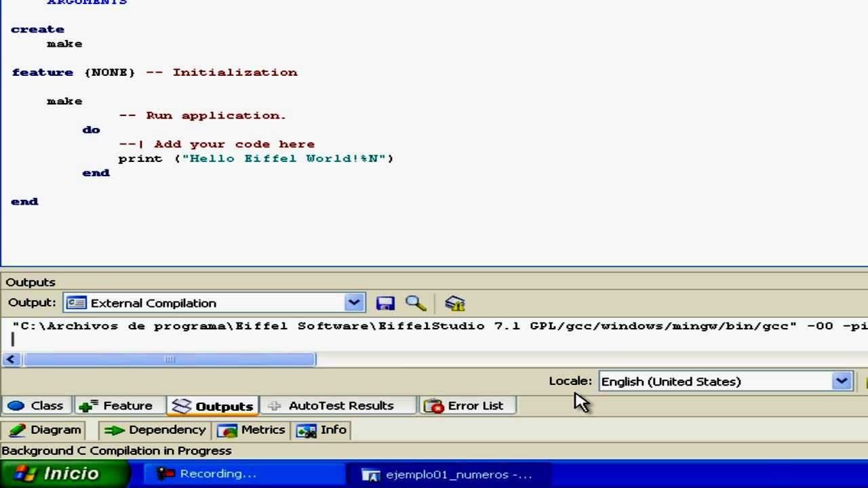Click the create keyword in the editor
Screen dimensions: 868x488
click(x=38, y=29)
